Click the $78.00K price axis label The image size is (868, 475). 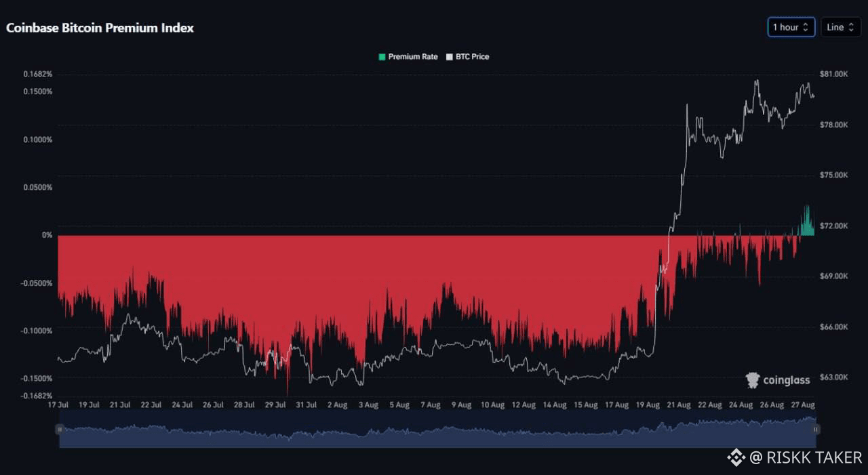tap(833, 125)
